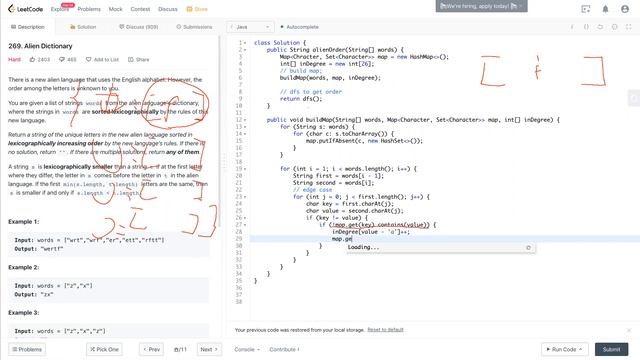Open notifications bell
Image resolution: width=640 pixels, height=360 pixels.
(605, 9)
